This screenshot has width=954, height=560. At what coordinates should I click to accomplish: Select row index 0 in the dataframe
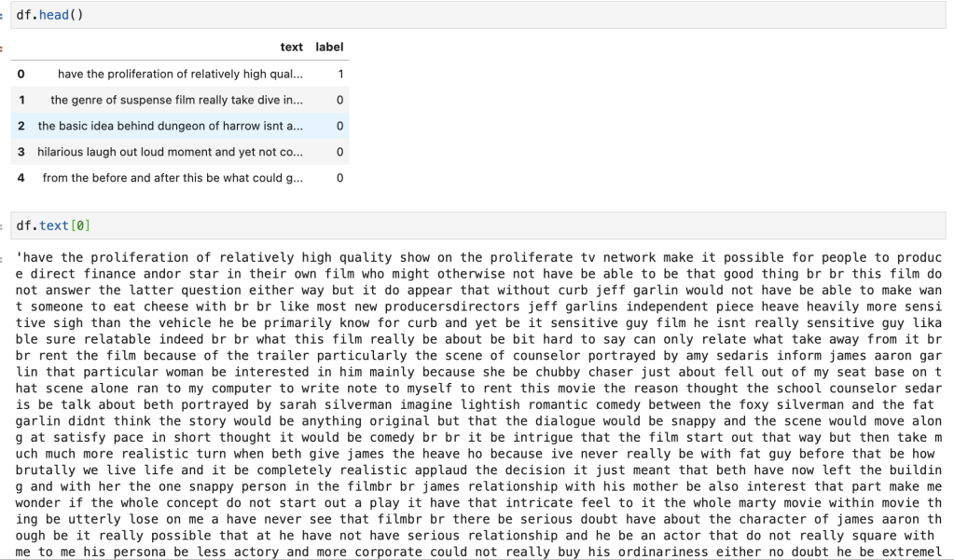click(21, 74)
